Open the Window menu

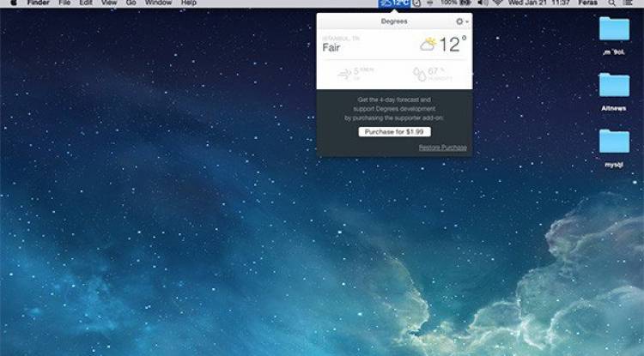pos(158,3)
